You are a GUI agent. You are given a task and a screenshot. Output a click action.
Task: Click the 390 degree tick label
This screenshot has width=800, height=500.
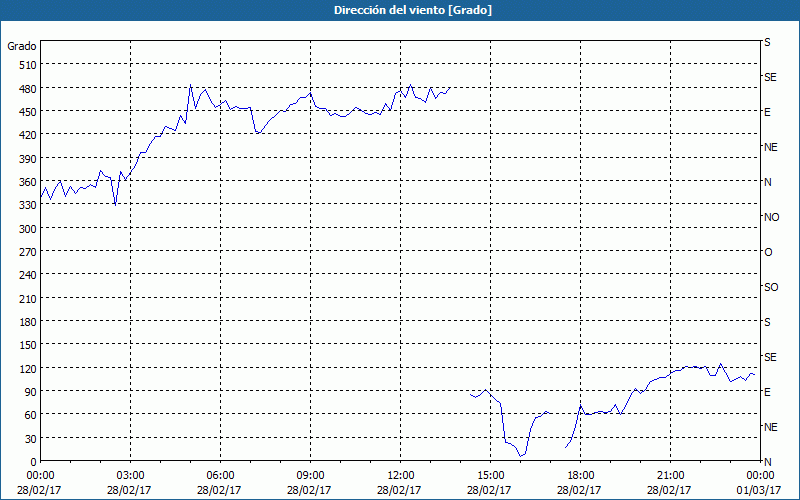pos(28,159)
